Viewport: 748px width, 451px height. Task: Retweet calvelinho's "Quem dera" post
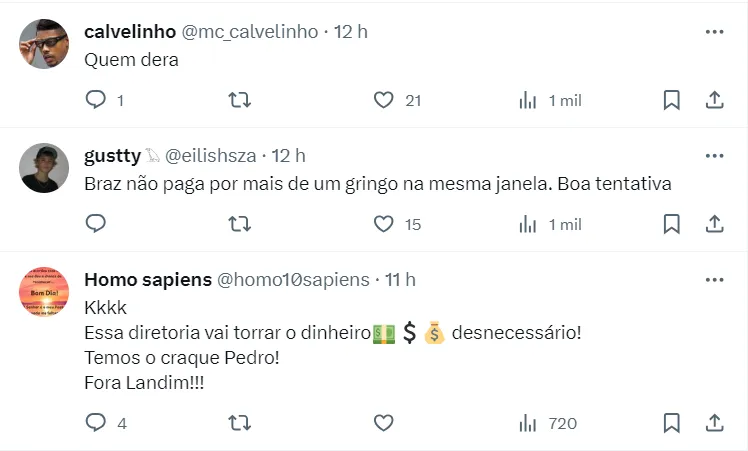pos(240,100)
